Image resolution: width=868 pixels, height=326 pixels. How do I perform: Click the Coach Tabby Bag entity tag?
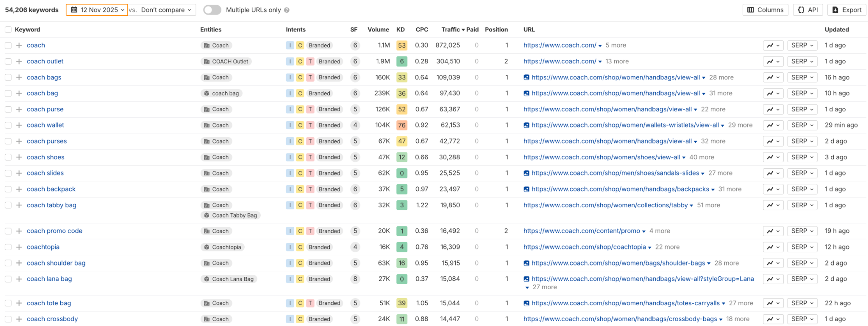[x=230, y=215]
